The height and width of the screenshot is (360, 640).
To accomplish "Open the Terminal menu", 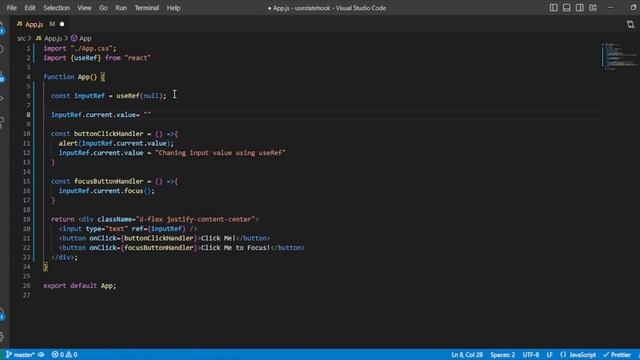I will coord(147,8).
